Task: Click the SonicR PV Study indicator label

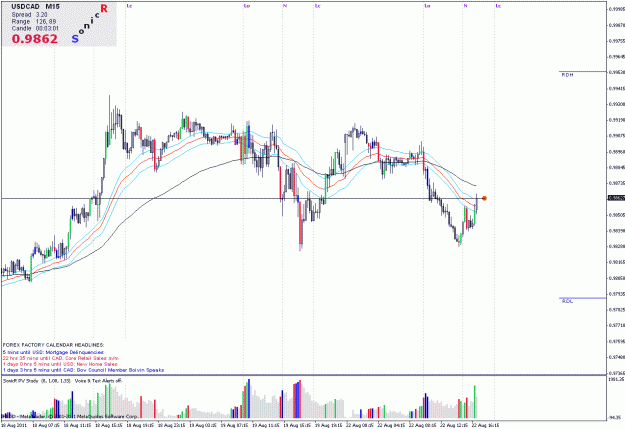Action: 37,381
